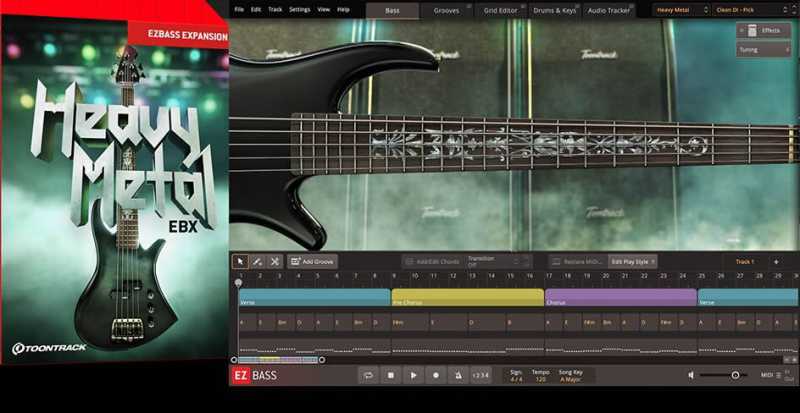Switch to the Grid Editor tab
Viewport: 800px width, 413px height.
click(x=501, y=10)
